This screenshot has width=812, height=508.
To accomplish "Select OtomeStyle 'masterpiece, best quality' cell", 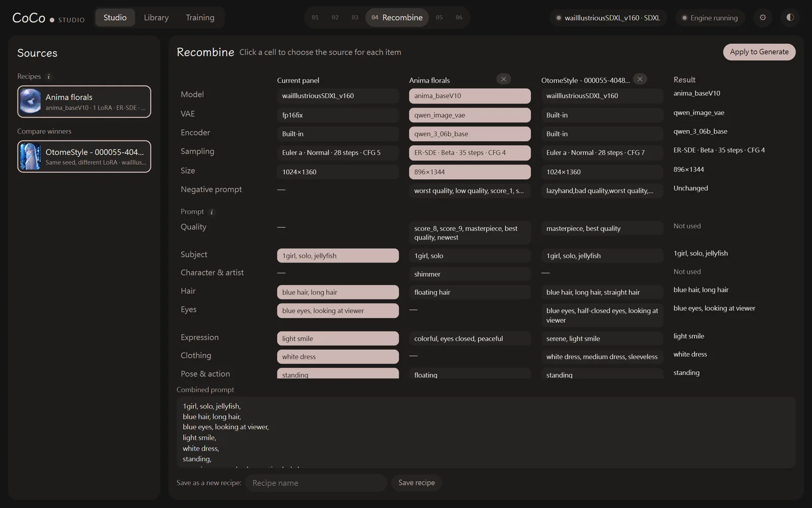I will [x=602, y=229].
